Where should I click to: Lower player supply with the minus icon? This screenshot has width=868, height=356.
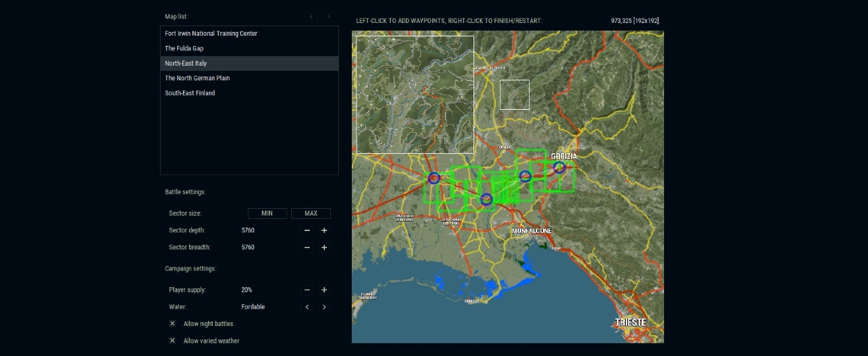[307, 290]
